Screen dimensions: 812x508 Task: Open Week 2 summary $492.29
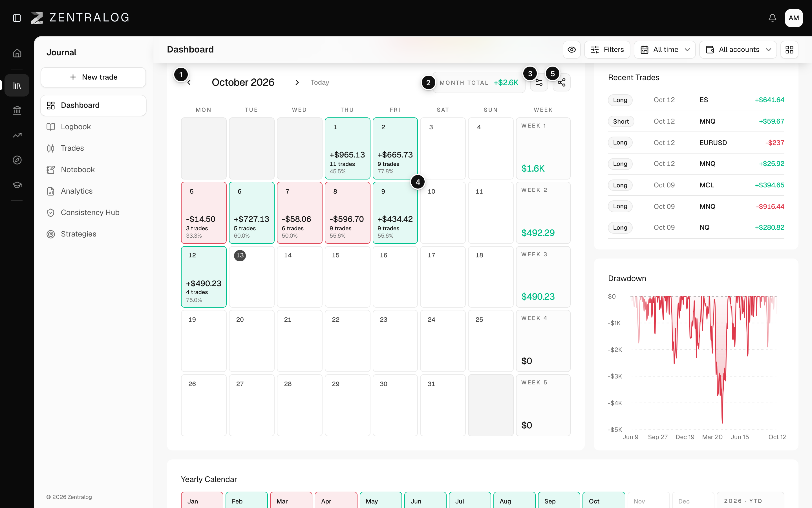click(543, 213)
